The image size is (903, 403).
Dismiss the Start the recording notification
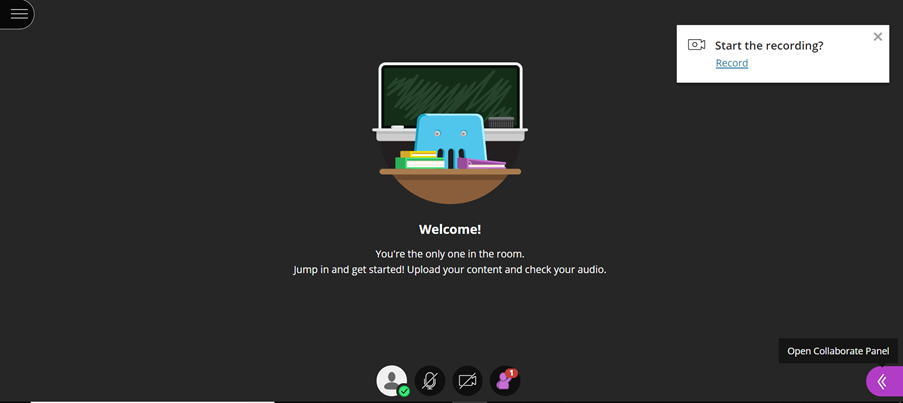[877, 37]
